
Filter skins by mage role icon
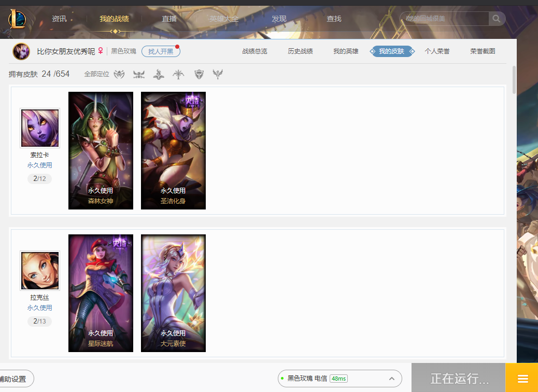[x=159, y=74]
